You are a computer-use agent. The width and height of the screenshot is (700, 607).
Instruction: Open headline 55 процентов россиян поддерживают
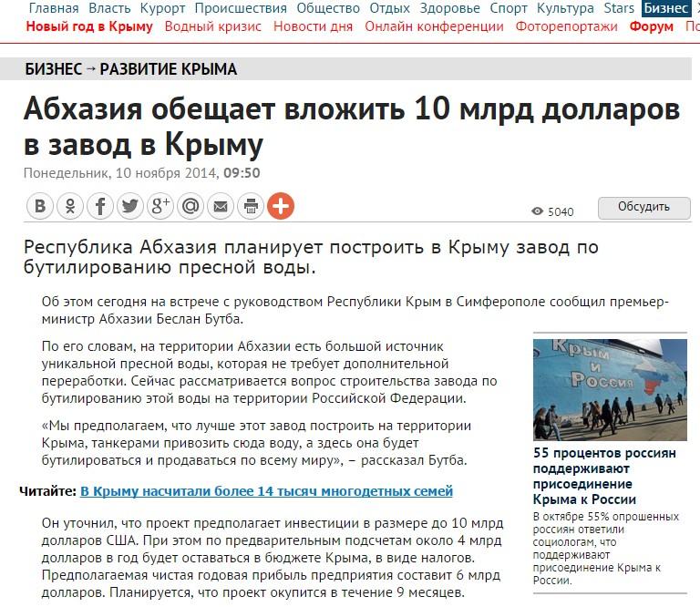click(x=604, y=476)
